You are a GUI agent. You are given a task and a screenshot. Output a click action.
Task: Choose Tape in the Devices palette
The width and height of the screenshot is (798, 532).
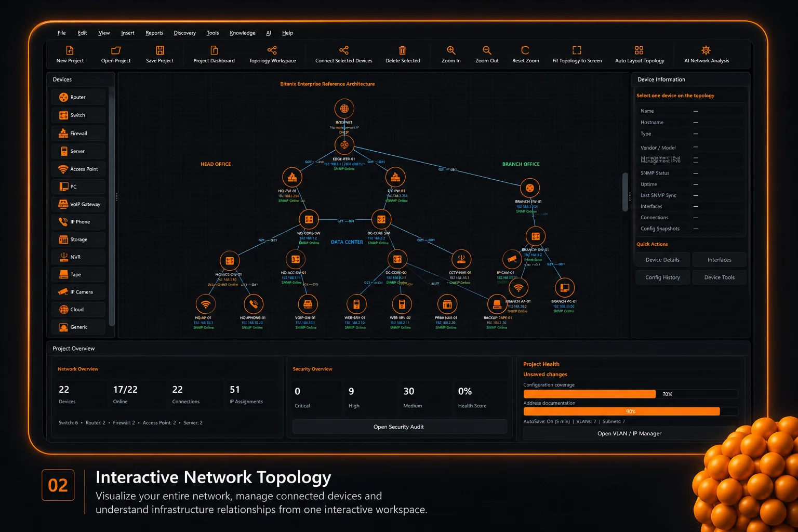(78, 274)
